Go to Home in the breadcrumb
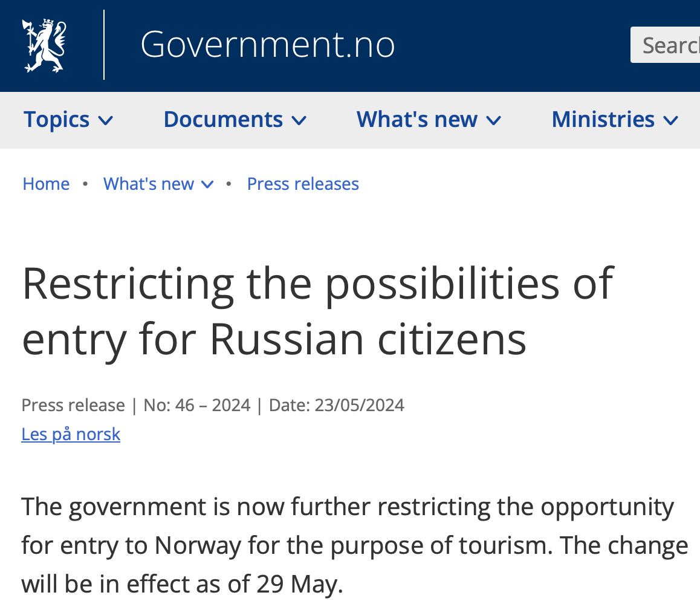 46,184
